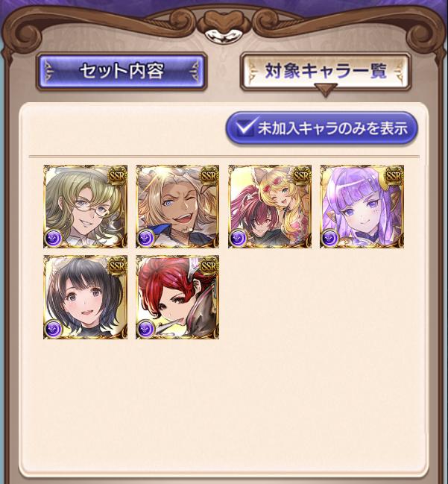Click dark element icon on purple-haired girl

(x=330, y=239)
